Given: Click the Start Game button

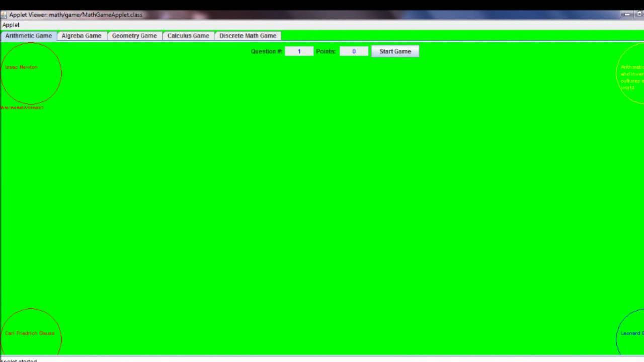Looking at the screenshot, I should click(x=395, y=51).
